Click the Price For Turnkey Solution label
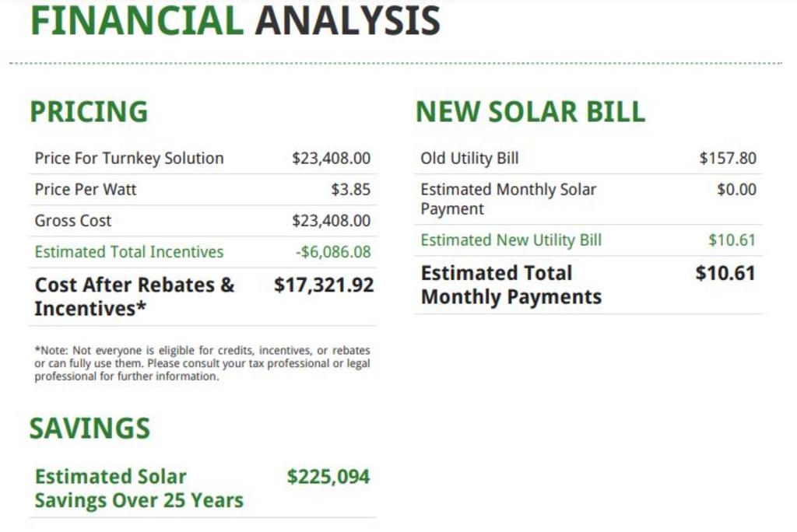 click(x=129, y=159)
